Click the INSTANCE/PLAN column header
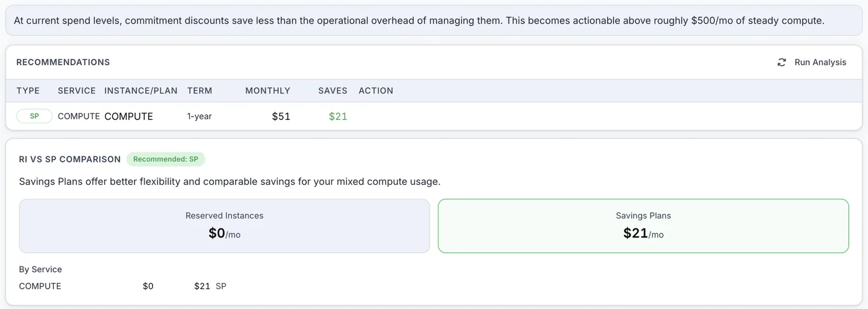The image size is (868, 309). click(x=141, y=91)
